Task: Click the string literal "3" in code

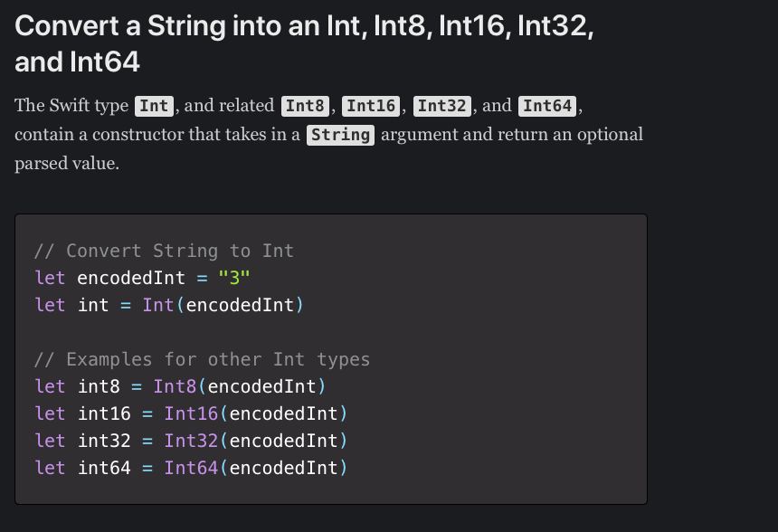Action: pyautogui.click(x=234, y=278)
